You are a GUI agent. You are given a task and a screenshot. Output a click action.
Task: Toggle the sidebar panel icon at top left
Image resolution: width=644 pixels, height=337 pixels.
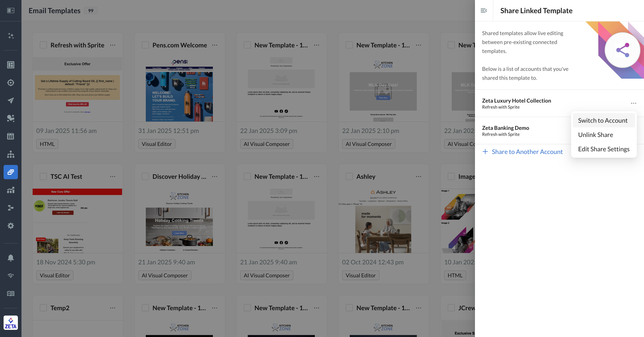tap(11, 11)
